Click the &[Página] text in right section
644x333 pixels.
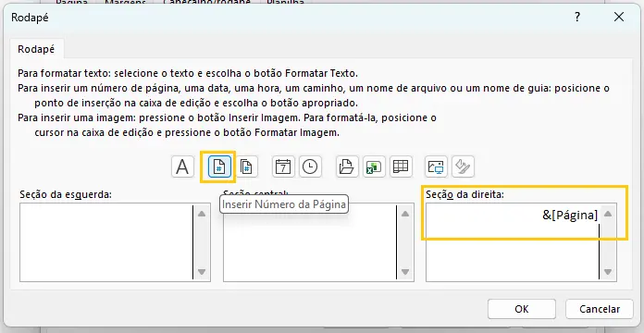(570, 215)
